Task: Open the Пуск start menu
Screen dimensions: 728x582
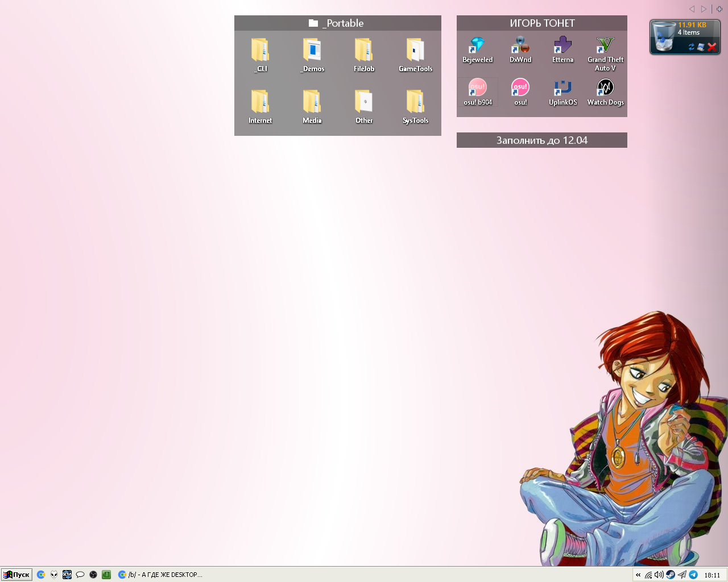Action: click(16, 575)
